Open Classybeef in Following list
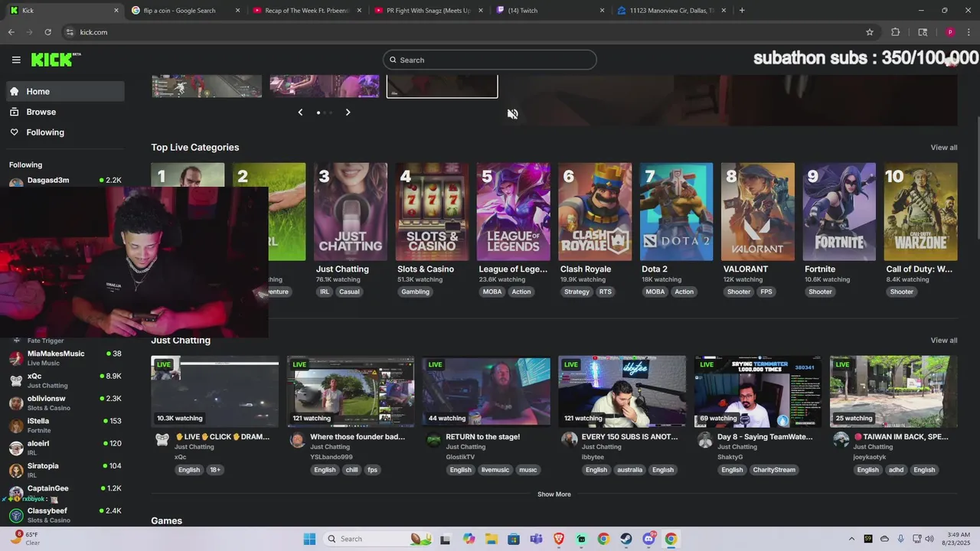 point(65,515)
